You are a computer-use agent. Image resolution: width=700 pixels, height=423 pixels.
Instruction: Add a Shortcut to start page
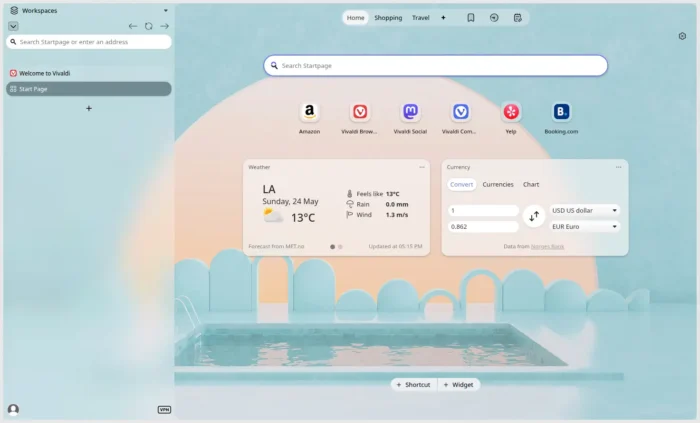(413, 385)
